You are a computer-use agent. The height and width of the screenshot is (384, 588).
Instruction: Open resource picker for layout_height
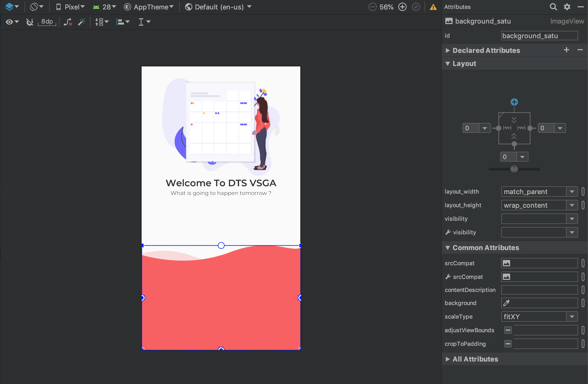583,205
